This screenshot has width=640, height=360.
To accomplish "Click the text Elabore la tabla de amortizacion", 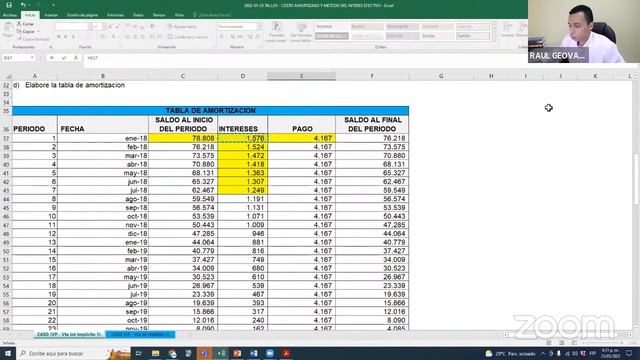I will click(x=75, y=85).
